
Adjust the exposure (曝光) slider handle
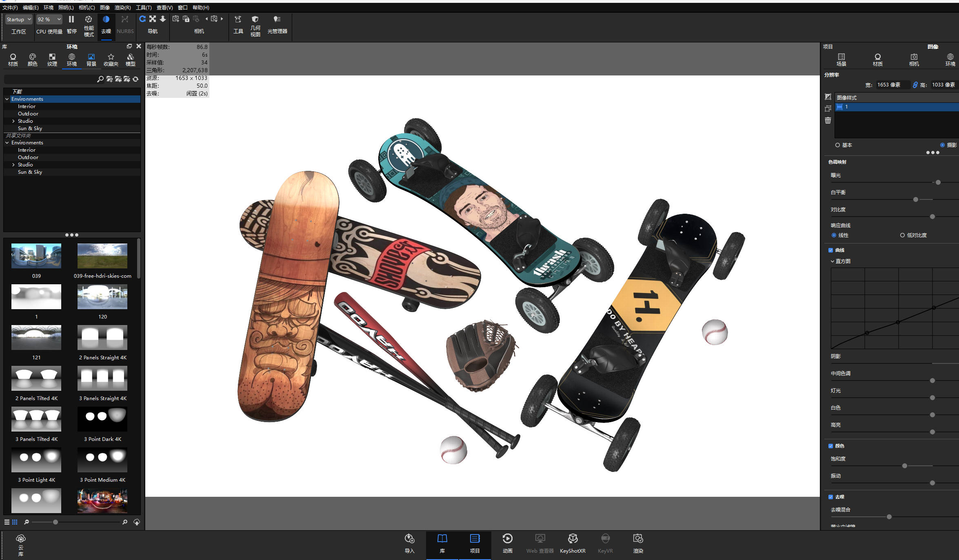tap(938, 182)
